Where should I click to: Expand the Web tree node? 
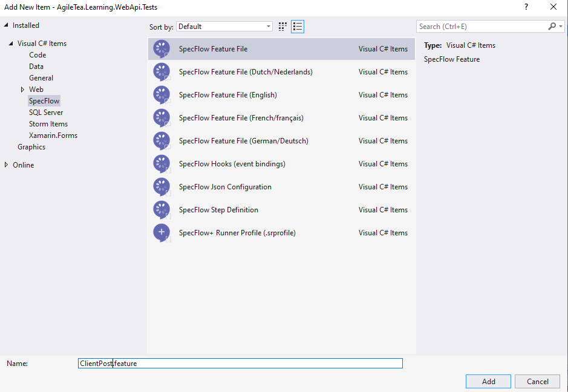[x=22, y=90]
